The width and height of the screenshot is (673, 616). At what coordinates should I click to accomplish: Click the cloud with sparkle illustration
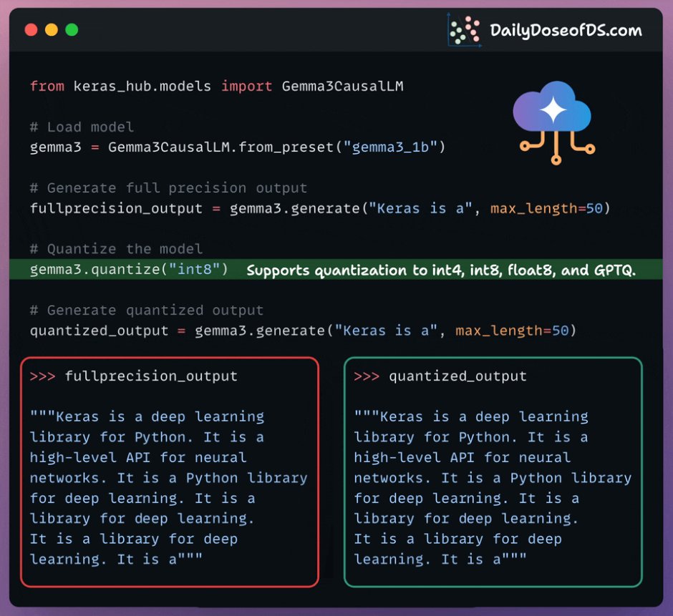pos(553,122)
